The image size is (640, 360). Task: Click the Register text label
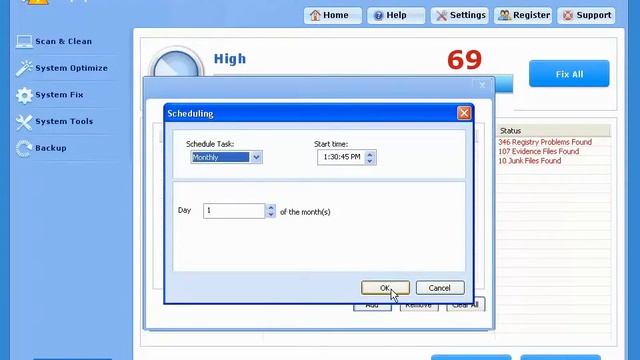[531, 15]
